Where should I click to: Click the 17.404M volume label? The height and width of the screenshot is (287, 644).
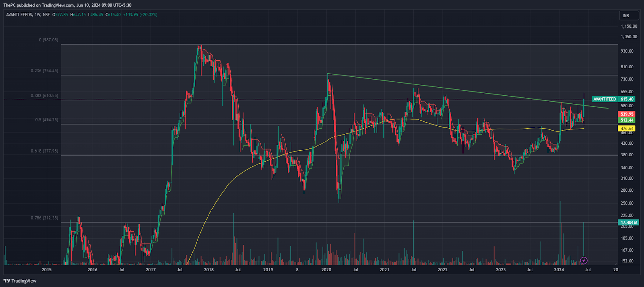(x=628, y=222)
